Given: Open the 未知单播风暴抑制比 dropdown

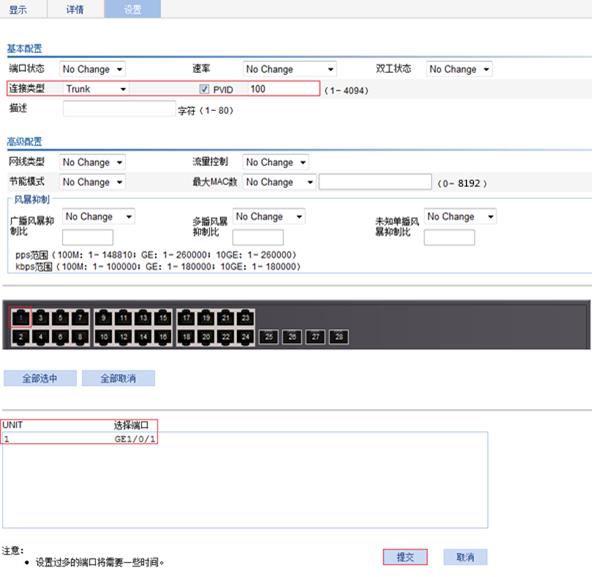Looking at the screenshot, I should (x=460, y=217).
